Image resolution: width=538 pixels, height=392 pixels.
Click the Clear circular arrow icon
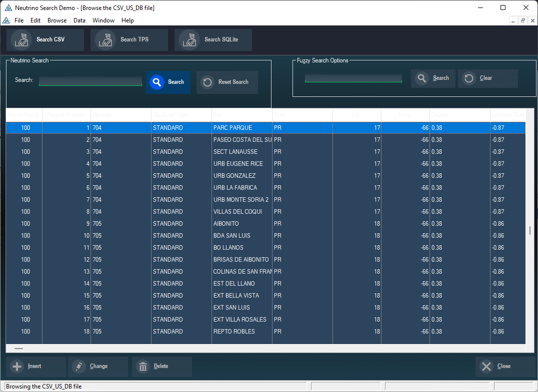[x=469, y=78]
